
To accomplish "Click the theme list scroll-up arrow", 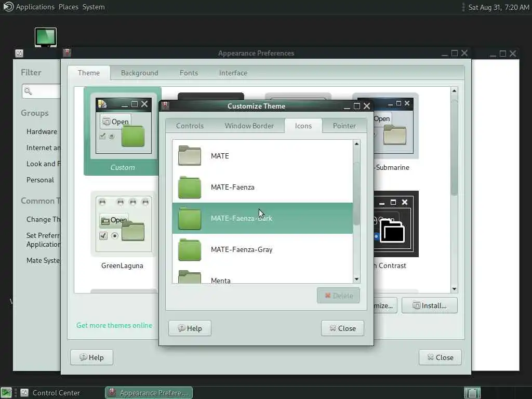I will click(x=454, y=91).
